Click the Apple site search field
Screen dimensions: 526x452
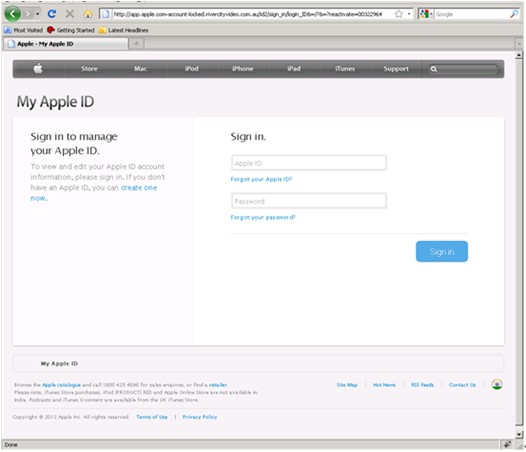[x=463, y=69]
